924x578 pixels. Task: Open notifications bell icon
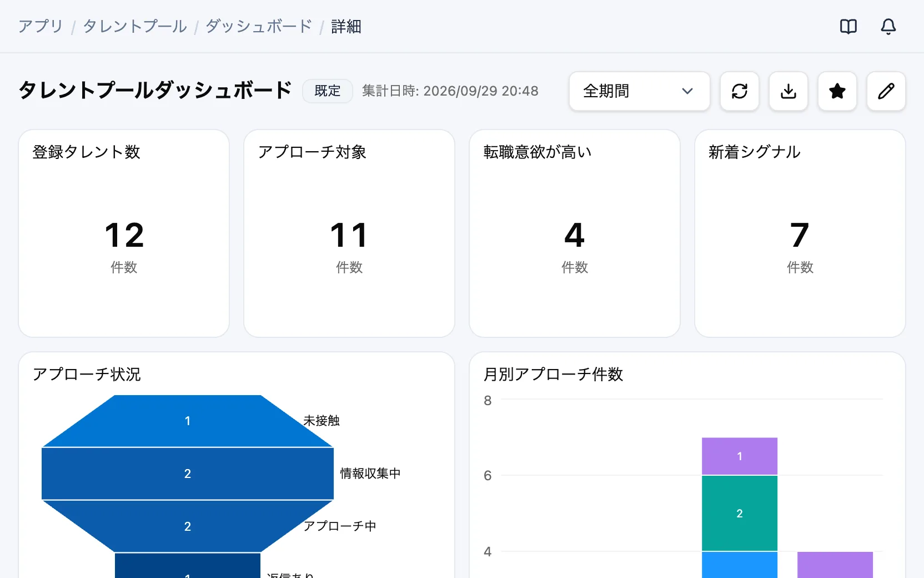pyautogui.click(x=888, y=26)
